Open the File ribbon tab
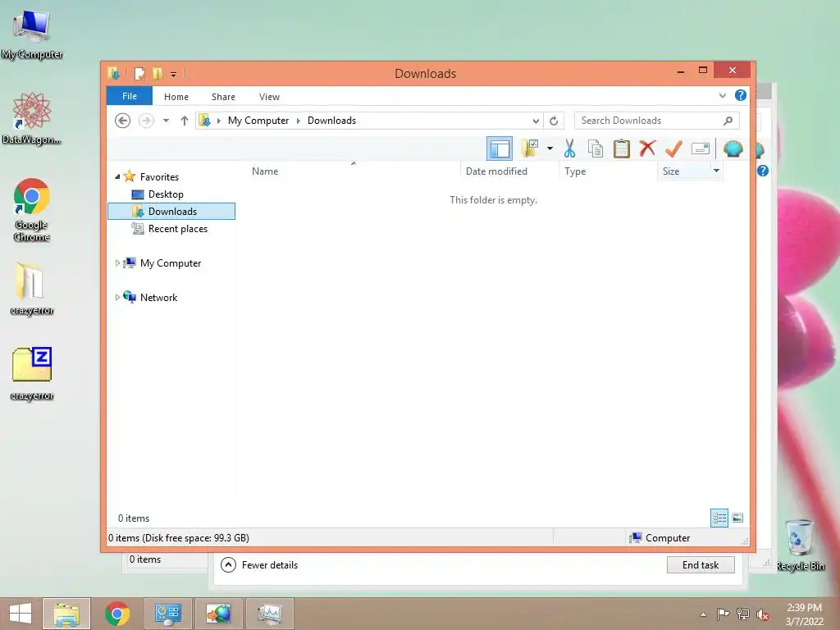The height and width of the screenshot is (630, 840). [x=130, y=96]
